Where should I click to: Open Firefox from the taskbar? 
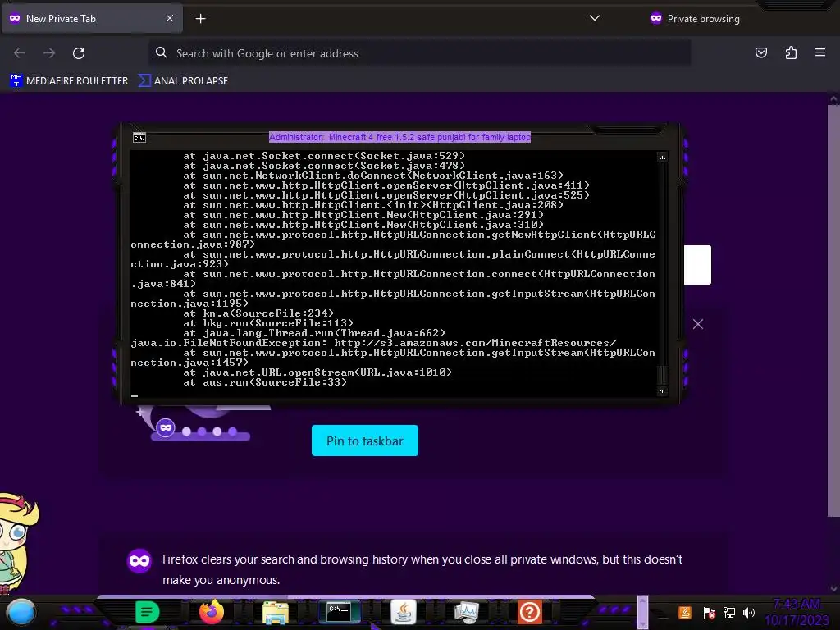pos(212,612)
